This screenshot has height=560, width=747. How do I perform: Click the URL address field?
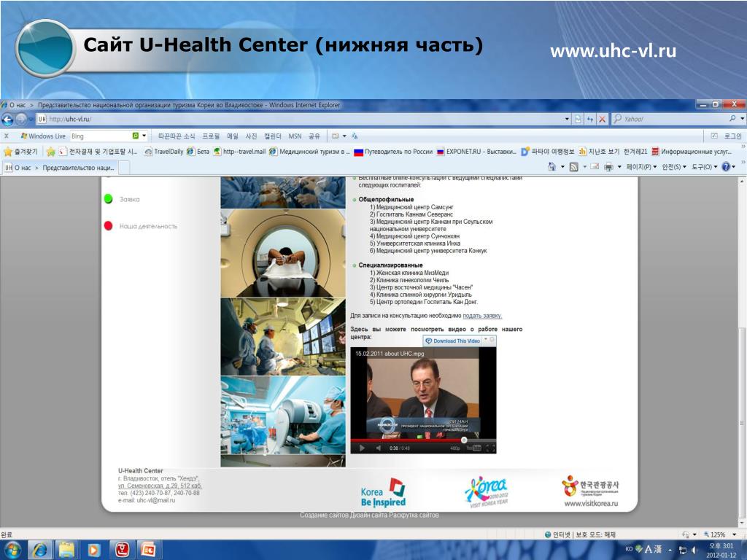point(305,119)
